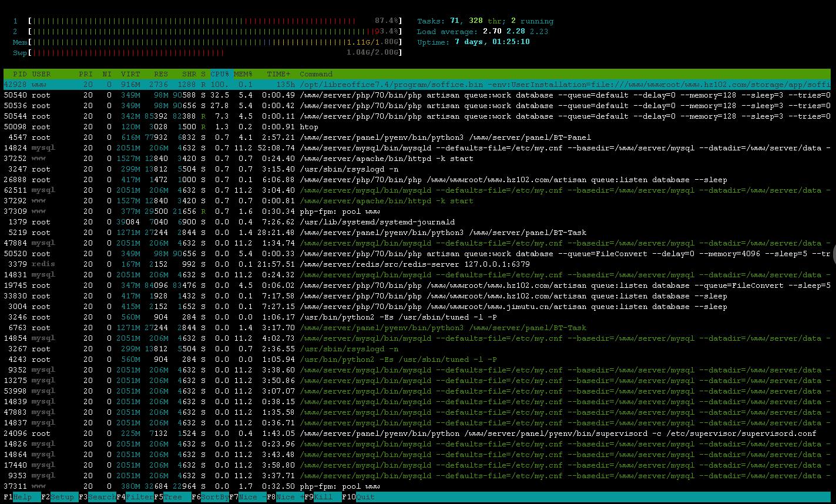
Task: Select tuned process row with PID 3246
Action: [417, 317]
